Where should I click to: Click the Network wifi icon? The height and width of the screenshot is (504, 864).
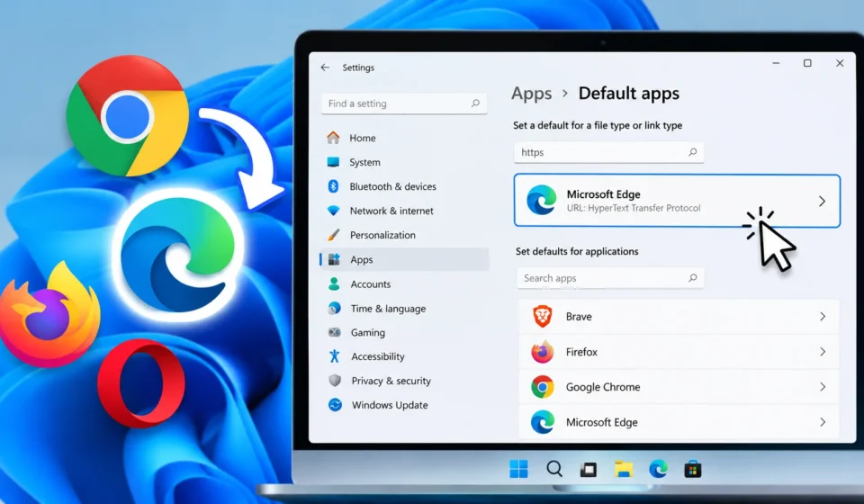pyautogui.click(x=333, y=211)
